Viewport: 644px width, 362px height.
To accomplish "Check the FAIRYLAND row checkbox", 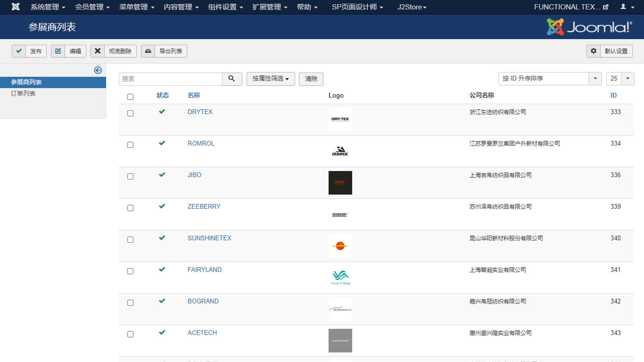I will point(130,271).
